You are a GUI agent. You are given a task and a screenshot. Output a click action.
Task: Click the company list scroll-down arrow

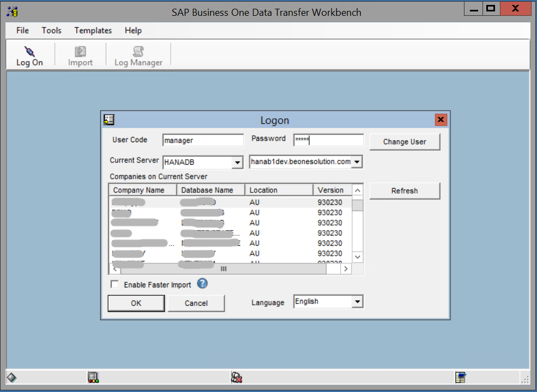(358, 257)
